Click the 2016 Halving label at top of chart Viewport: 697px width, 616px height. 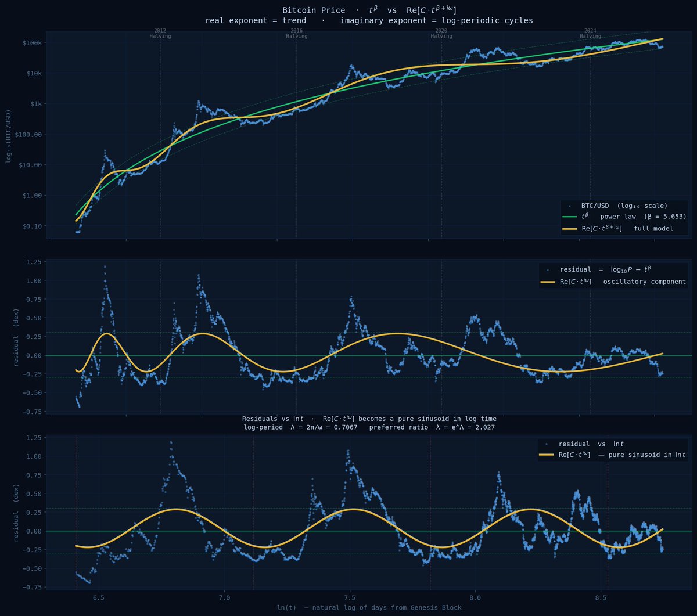coord(296,34)
